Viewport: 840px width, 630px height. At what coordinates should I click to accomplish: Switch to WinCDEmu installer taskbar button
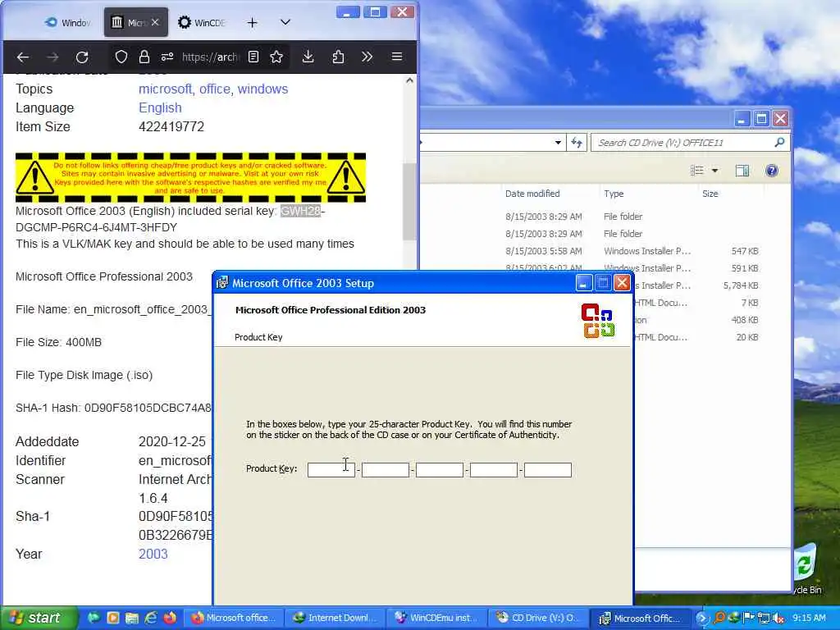tap(436, 618)
